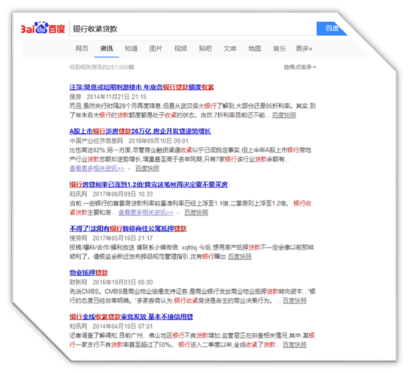The width and height of the screenshot is (408, 373).
Task: Click 查看更多相关资讯>> under the 1.2倍 result
Action: click(x=146, y=213)
